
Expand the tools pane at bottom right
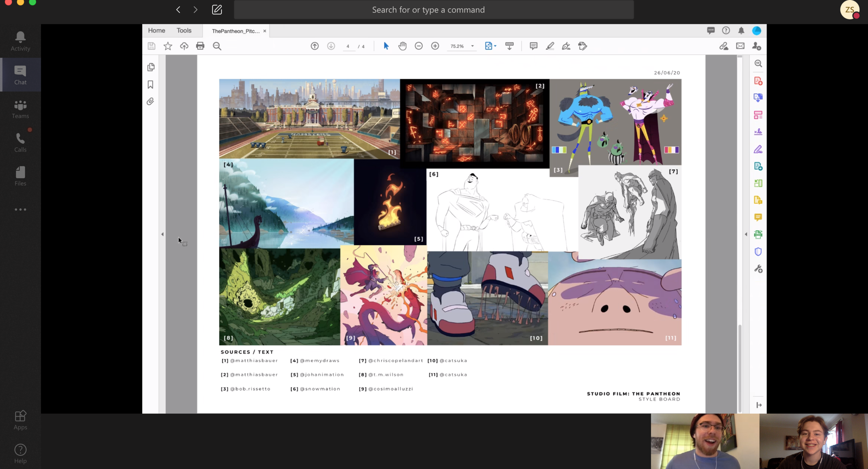[x=759, y=405]
